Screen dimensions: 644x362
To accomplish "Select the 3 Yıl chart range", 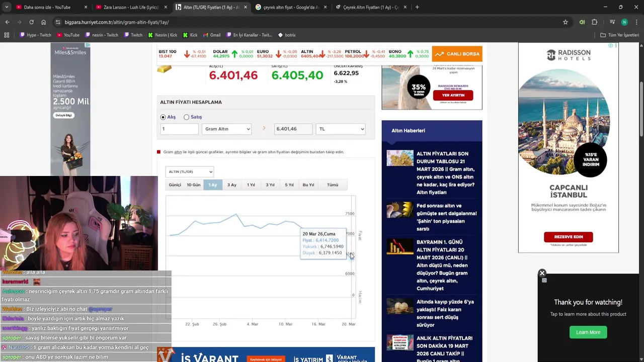I will pyautogui.click(x=270, y=185).
